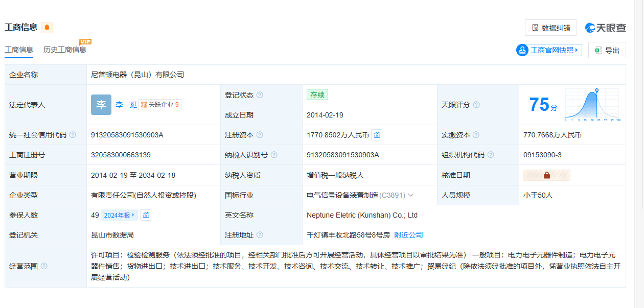
Task: Click the help icon beside 天眼评分
Action: pos(476,105)
